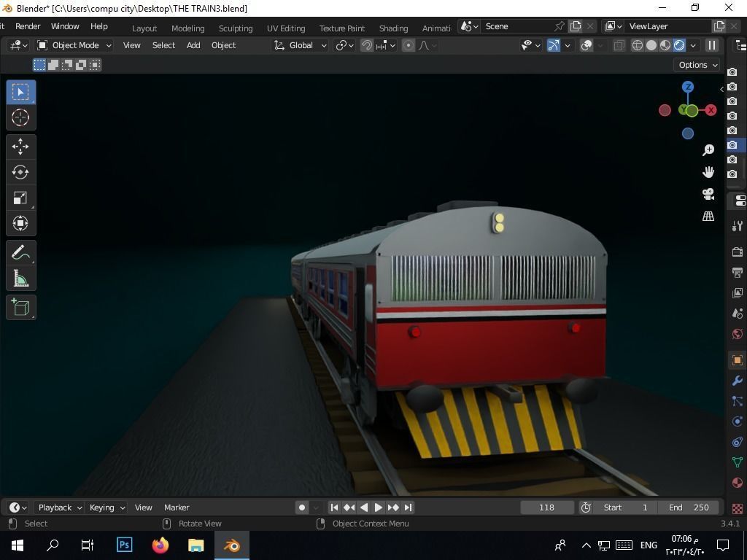Click the hand pan-view gizmo
The height and width of the screenshot is (560, 747).
[x=708, y=172]
